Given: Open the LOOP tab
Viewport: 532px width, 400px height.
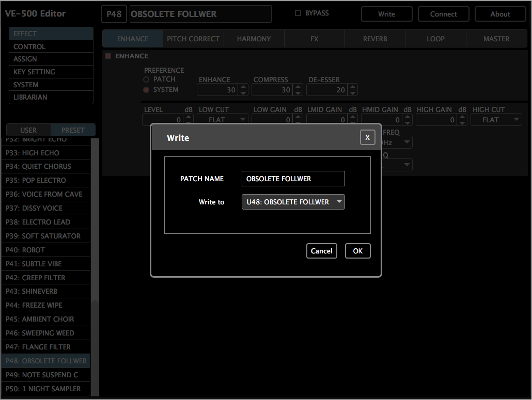Looking at the screenshot, I should tap(435, 39).
